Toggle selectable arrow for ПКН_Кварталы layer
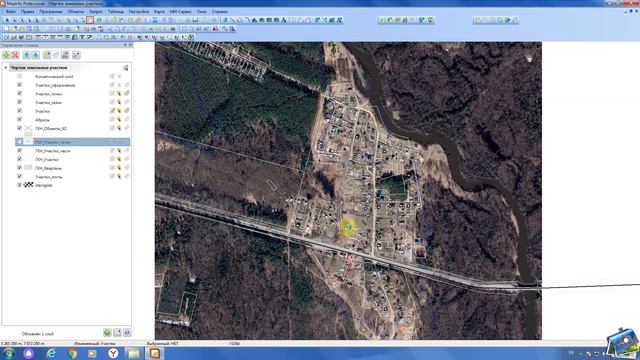Viewport: 640px width, 360px height. (x=119, y=168)
